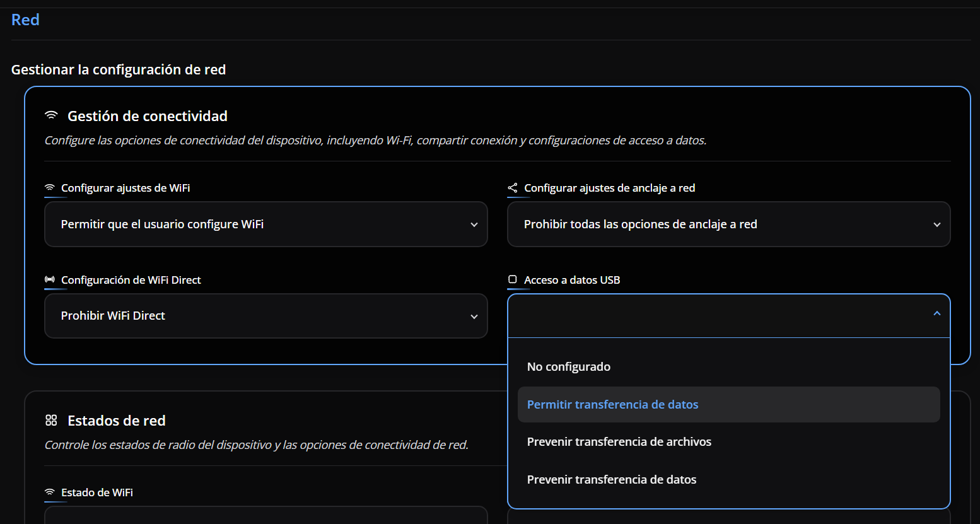This screenshot has width=980, height=524.
Task: Open the Estado de WiFi dropdown
Action: 265,515
